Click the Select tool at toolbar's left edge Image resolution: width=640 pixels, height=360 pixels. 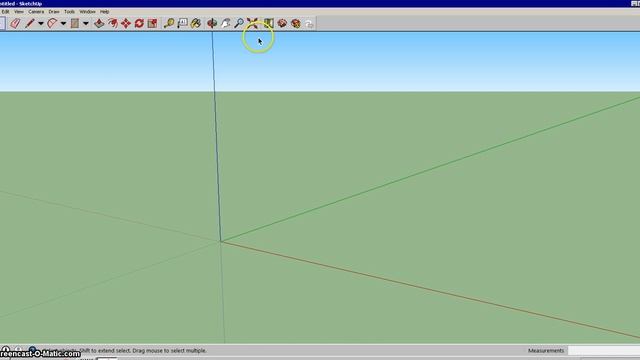[2, 23]
